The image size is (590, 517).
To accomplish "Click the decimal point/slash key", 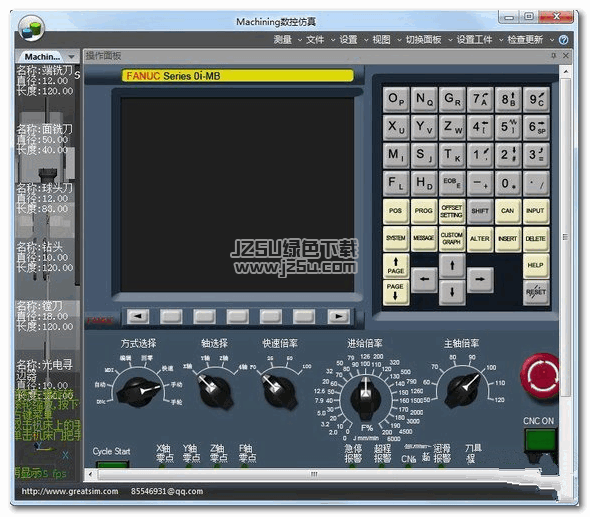I will point(536,184).
